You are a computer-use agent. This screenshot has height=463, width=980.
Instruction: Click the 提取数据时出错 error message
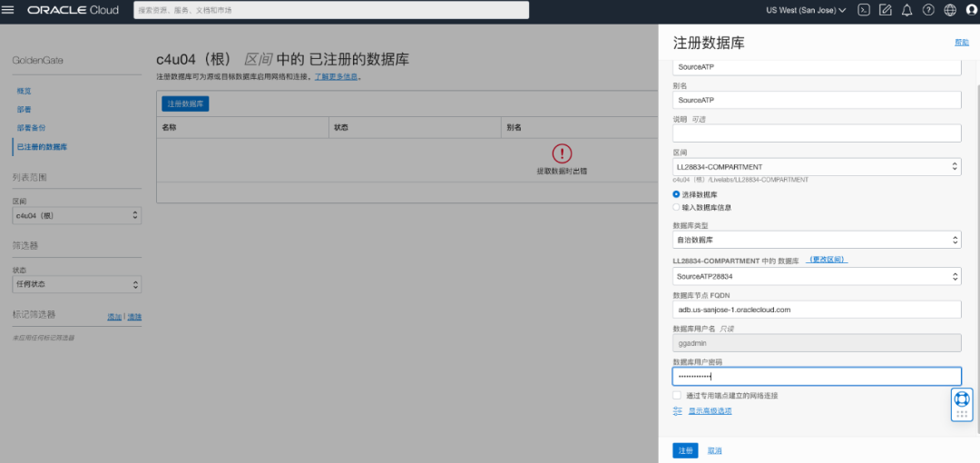[562, 171]
